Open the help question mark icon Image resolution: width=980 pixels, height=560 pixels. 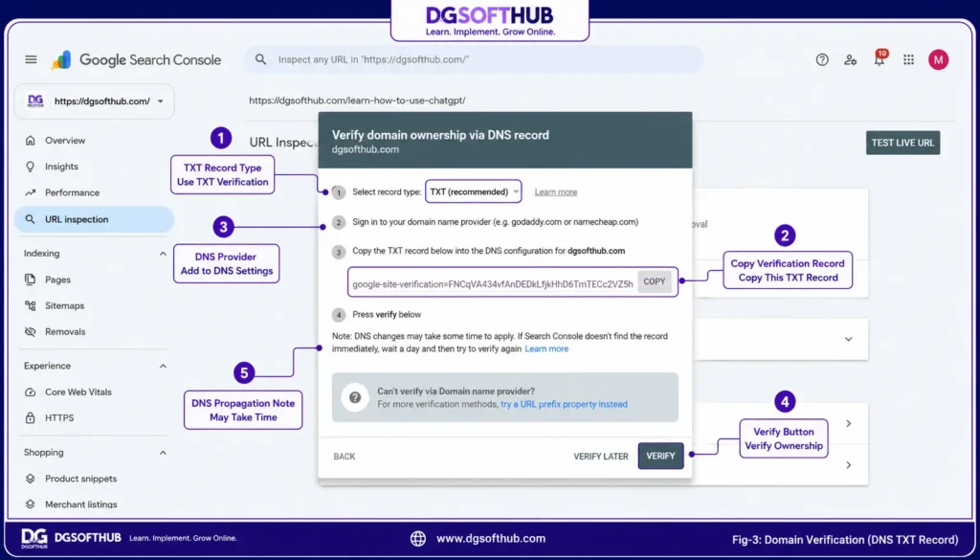click(822, 60)
